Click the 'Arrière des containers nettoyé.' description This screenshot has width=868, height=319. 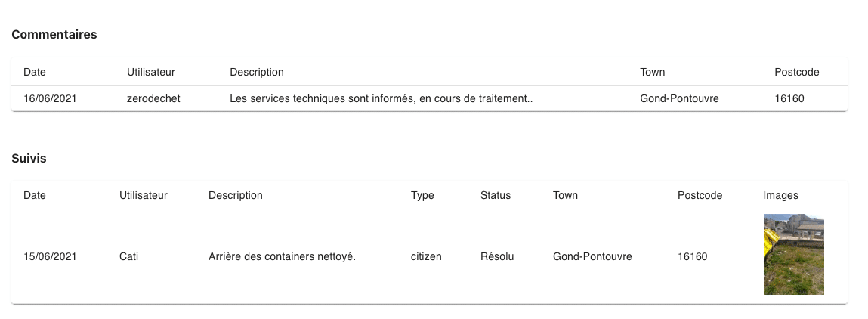[282, 256]
